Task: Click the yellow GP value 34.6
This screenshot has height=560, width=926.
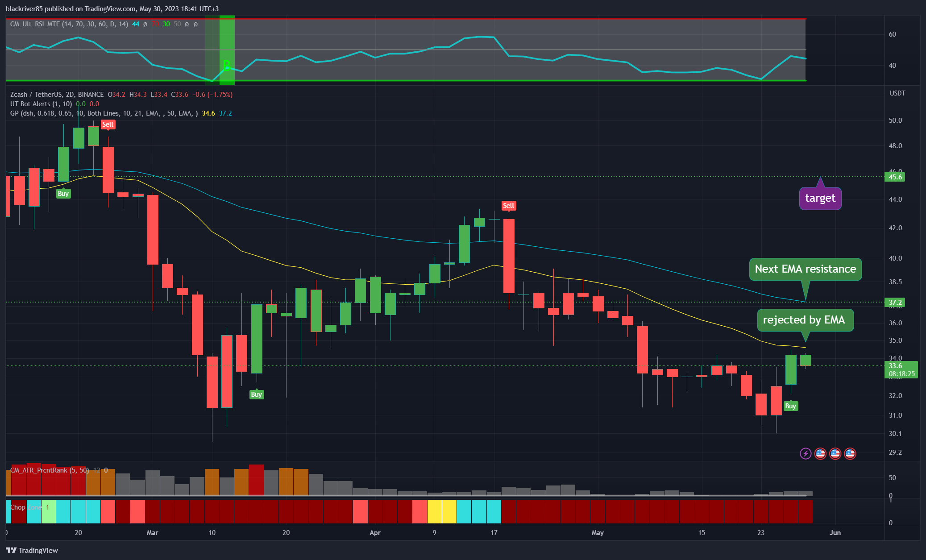Action: (208, 113)
